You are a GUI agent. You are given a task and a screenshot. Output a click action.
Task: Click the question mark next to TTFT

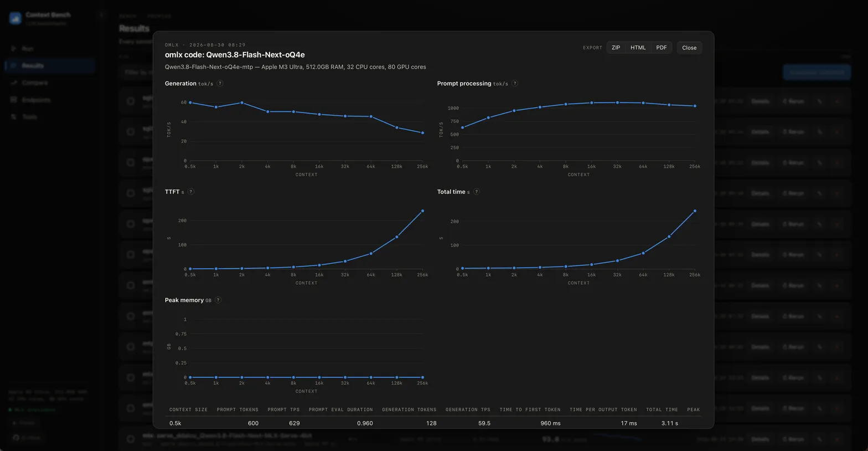(x=191, y=192)
